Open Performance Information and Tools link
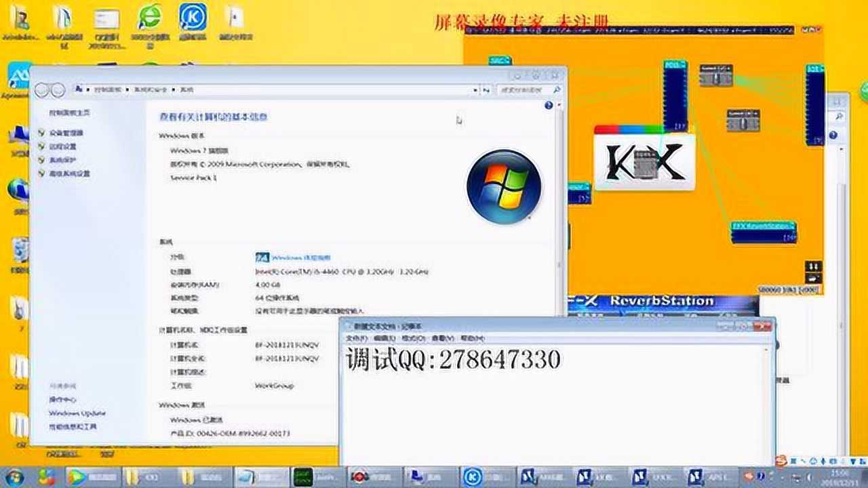Viewport: 868px width, 488px height. tap(73, 426)
